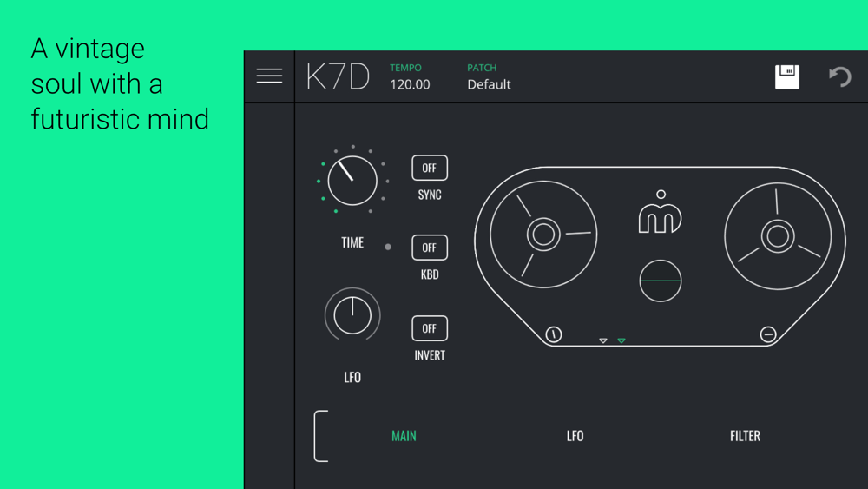Toggle the KBD switch
This screenshot has height=489, width=868.
(430, 248)
